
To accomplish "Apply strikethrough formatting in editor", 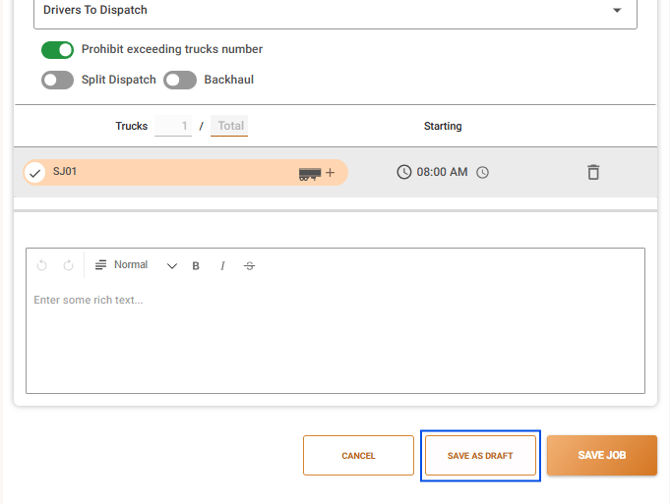I will pyautogui.click(x=249, y=266).
